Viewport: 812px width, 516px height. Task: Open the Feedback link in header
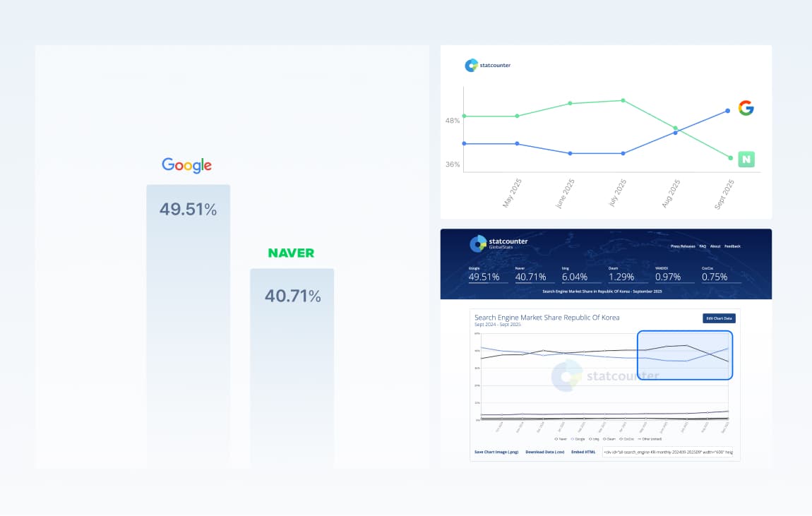pos(732,246)
